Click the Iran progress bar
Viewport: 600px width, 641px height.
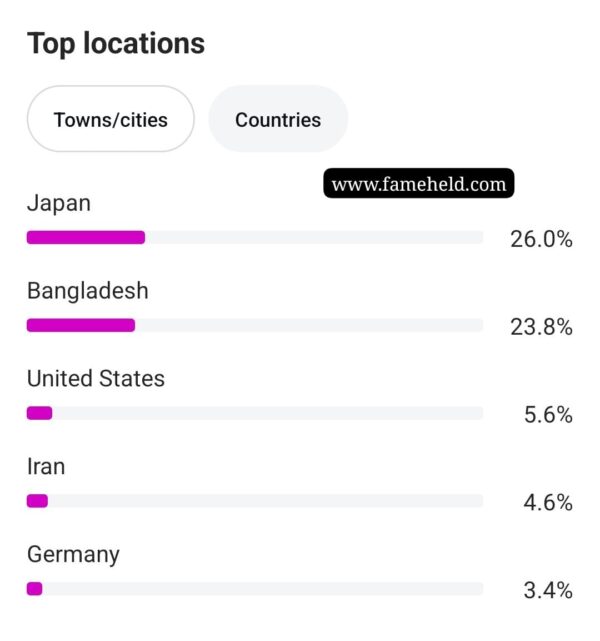[x=255, y=501]
